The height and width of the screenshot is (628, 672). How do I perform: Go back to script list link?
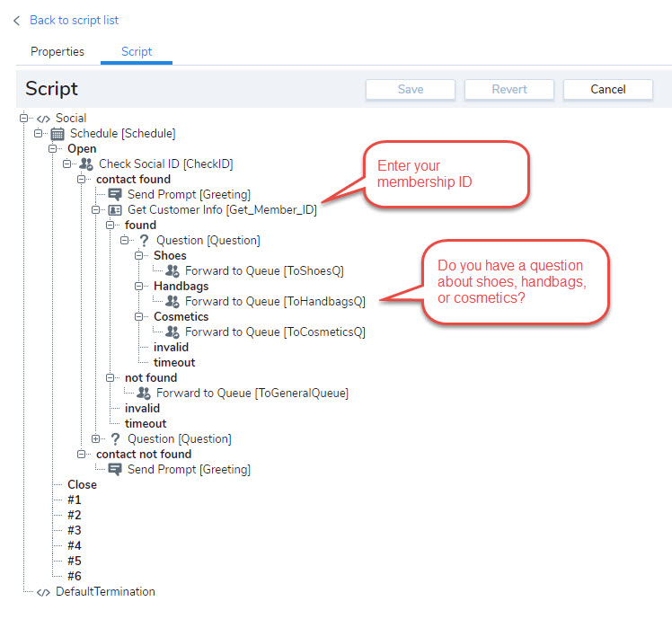75,21
